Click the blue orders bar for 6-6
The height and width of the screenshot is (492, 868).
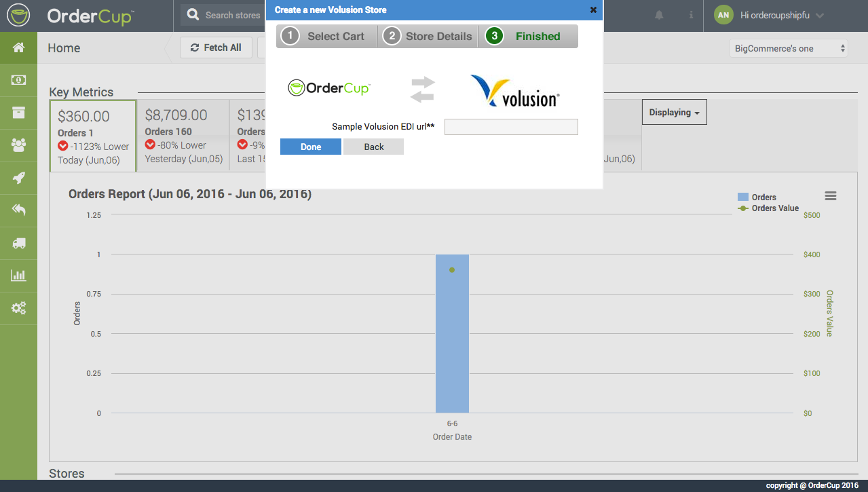452,333
